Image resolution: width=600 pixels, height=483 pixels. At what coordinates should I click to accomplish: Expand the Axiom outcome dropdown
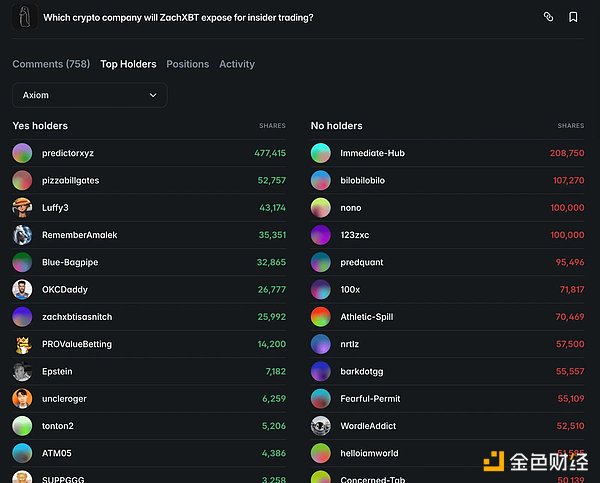point(89,95)
